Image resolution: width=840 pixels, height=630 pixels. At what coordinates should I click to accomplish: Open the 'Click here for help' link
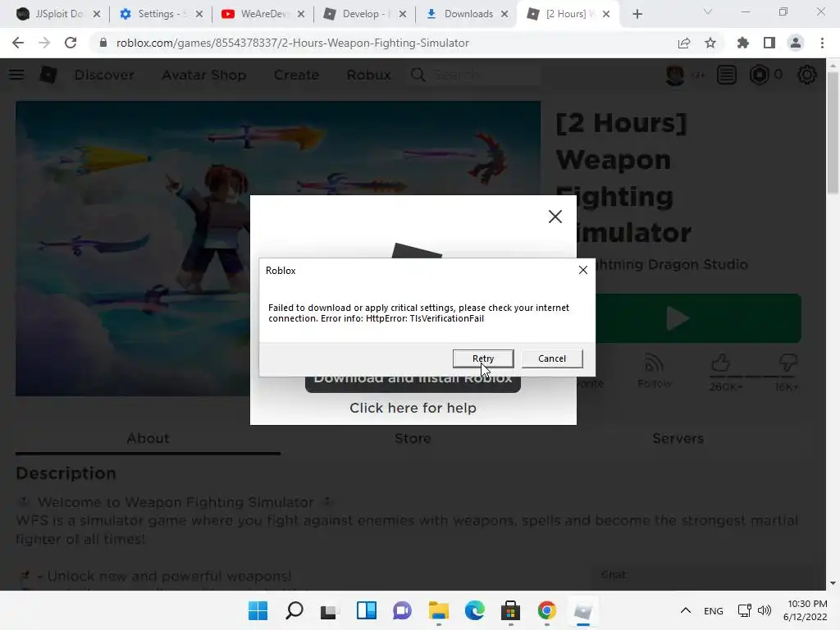(413, 408)
